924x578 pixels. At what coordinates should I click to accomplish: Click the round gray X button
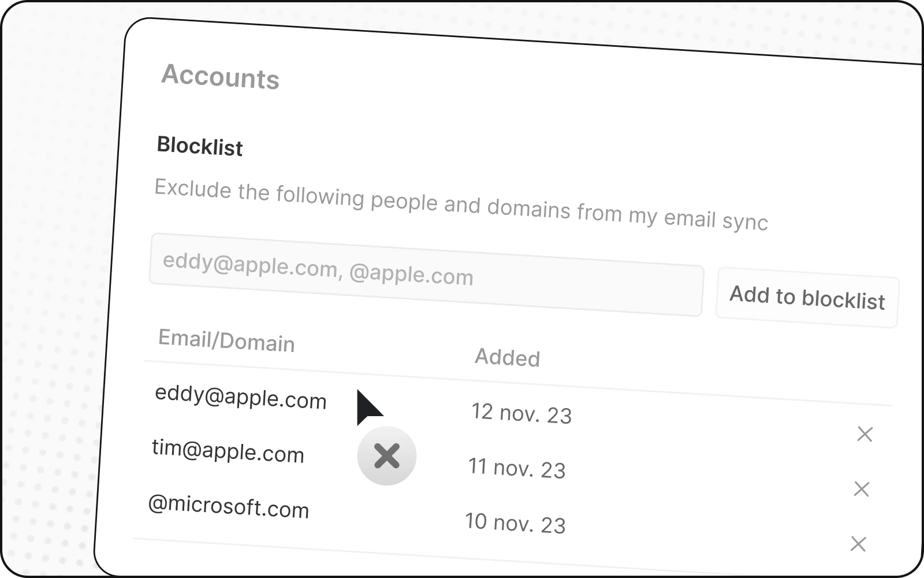[387, 456]
